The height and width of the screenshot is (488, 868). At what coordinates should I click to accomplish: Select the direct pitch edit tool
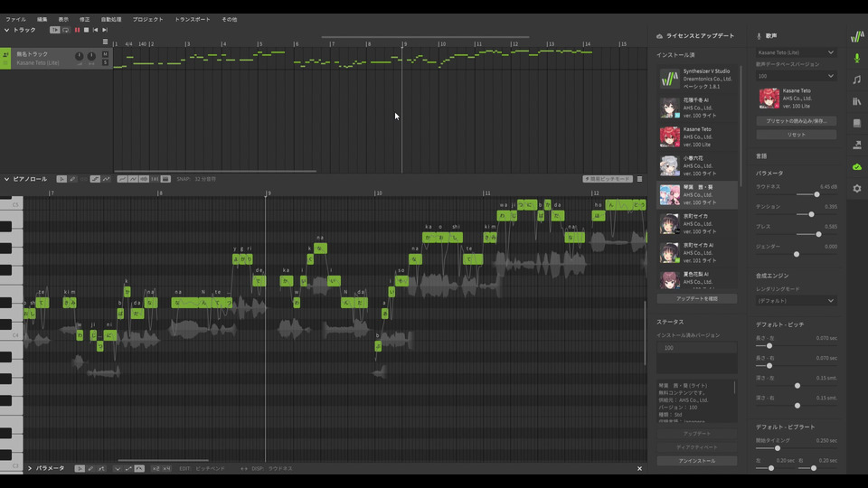pos(95,179)
